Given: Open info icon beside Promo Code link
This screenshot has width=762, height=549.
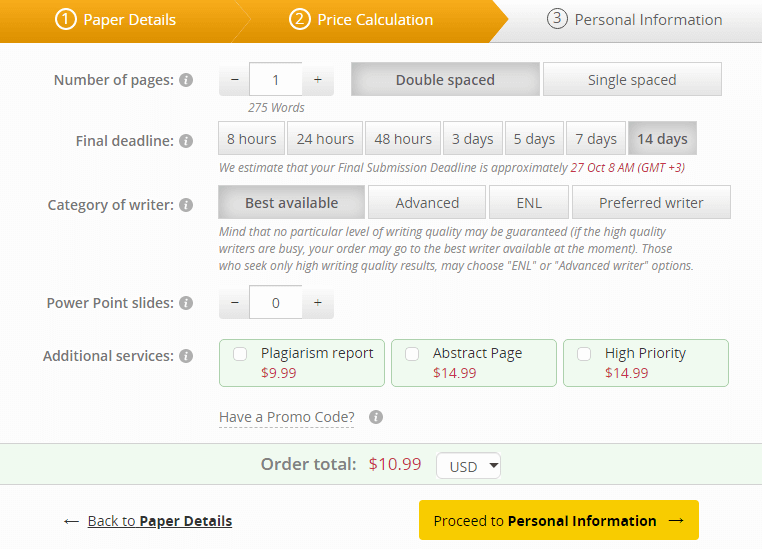Looking at the screenshot, I should (376, 417).
